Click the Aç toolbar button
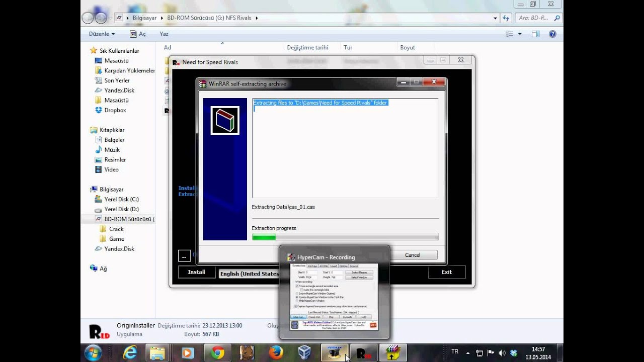 (138, 34)
